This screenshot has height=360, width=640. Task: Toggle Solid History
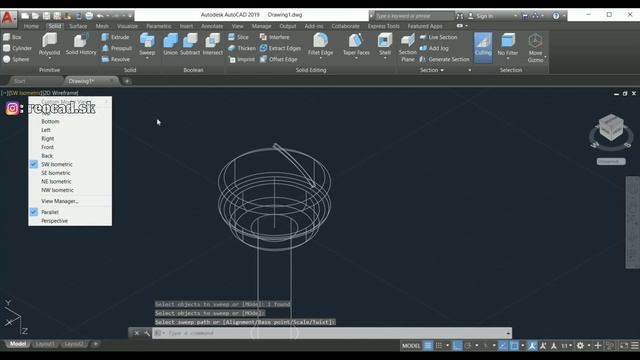(x=81, y=44)
